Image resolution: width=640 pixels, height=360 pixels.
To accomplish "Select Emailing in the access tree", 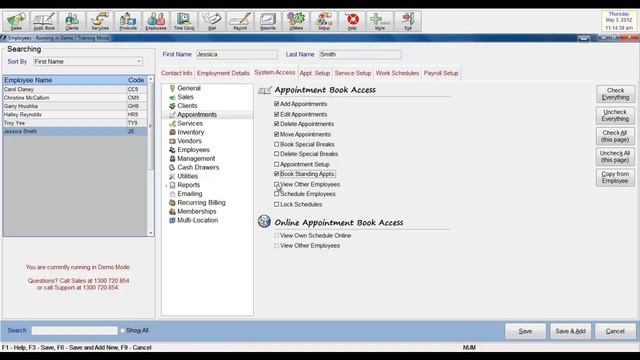I will 189,194.
